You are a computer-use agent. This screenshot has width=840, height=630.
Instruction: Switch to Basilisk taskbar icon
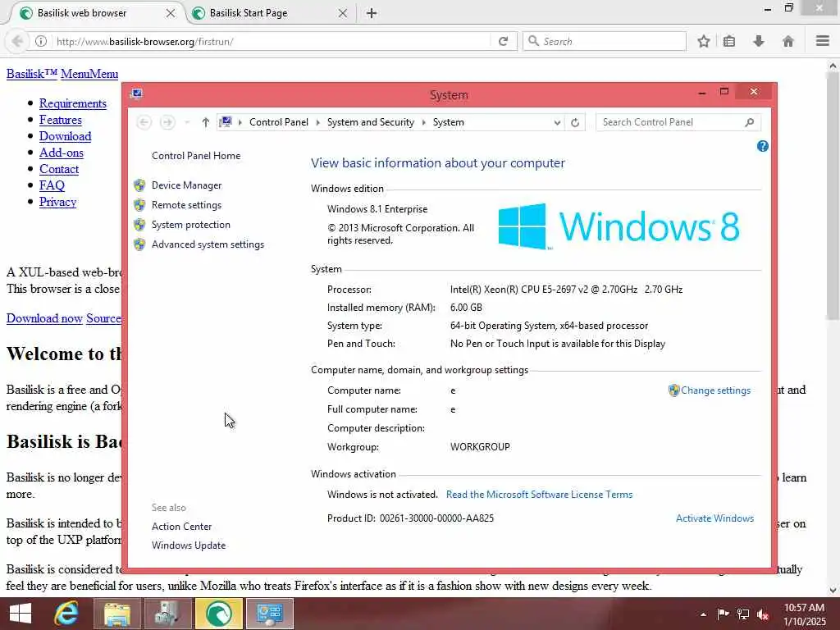pos(218,614)
